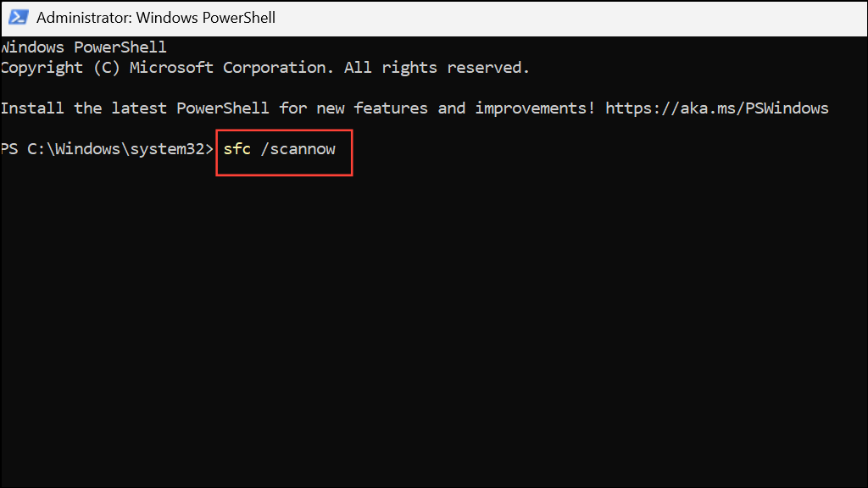868x488 pixels.
Task: Click the 'Windows PowerShell' banner line
Action: [x=83, y=47]
